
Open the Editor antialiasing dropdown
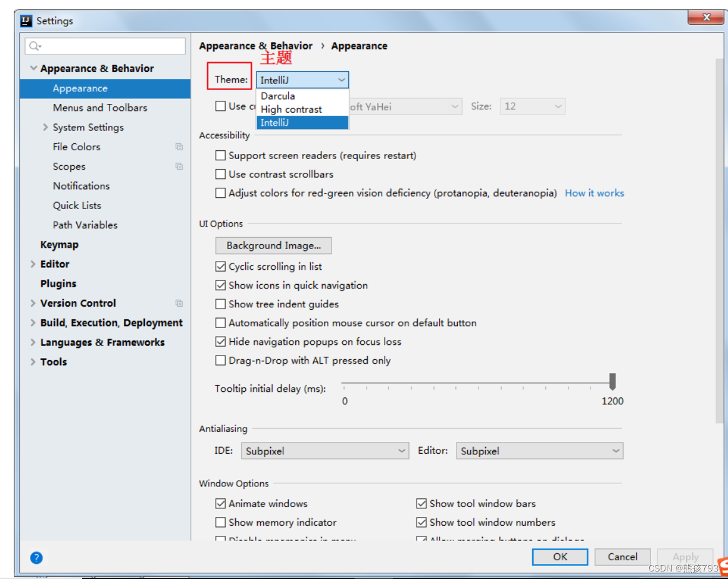coord(540,451)
